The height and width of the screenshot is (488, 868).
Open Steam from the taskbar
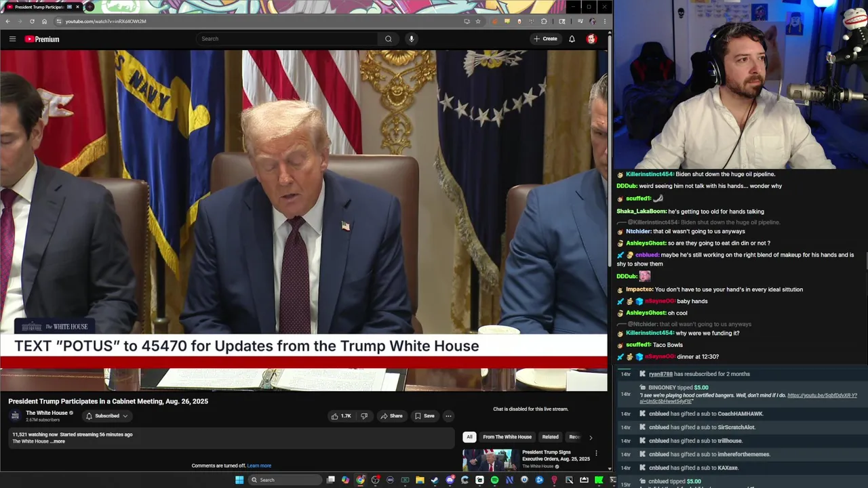435,480
